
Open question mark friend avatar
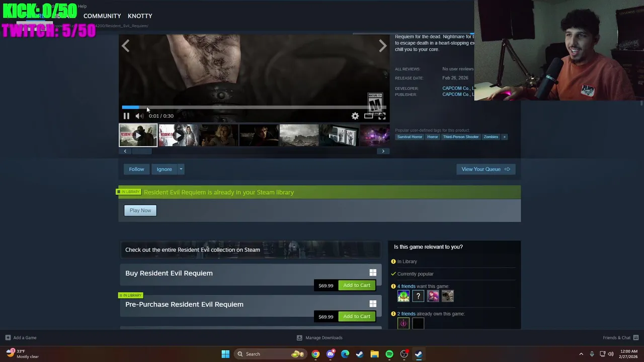pos(418,296)
